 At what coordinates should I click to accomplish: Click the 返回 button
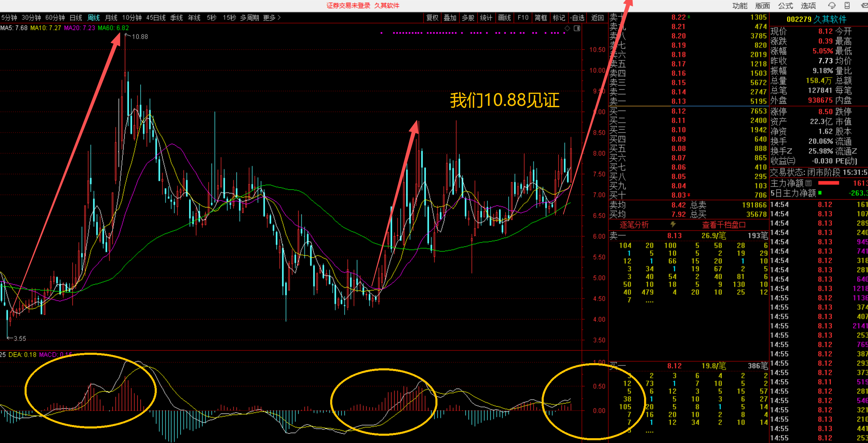pos(597,18)
